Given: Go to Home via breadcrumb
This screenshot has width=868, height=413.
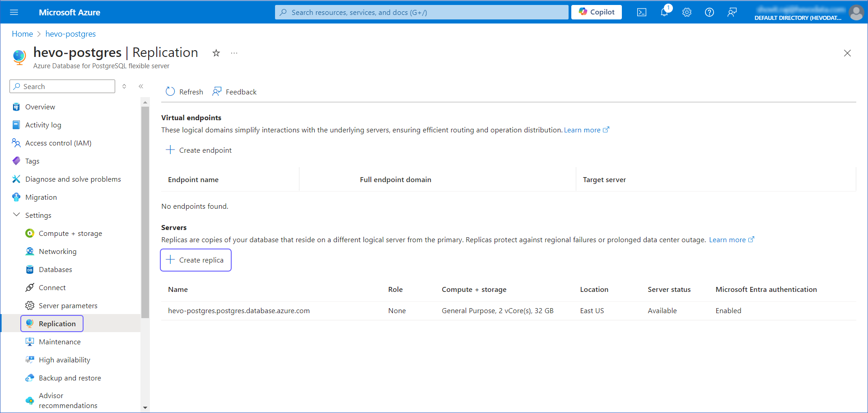Looking at the screenshot, I should 22,34.
